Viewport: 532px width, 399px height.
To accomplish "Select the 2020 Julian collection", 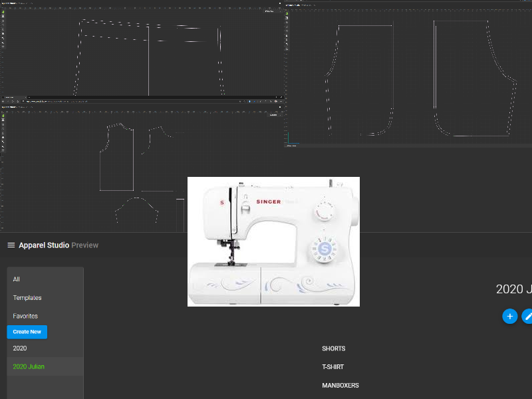I will [45, 366].
